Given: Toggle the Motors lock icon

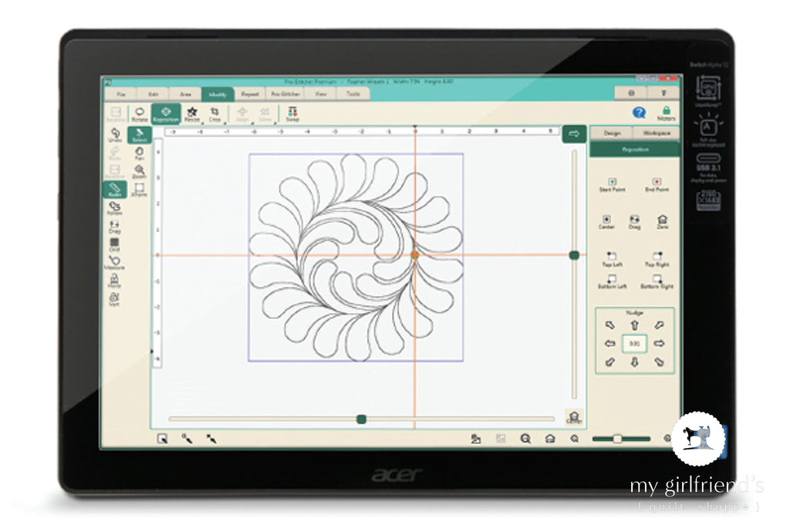Looking at the screenshot, I should pyautogui.click(x=666, y=113).
